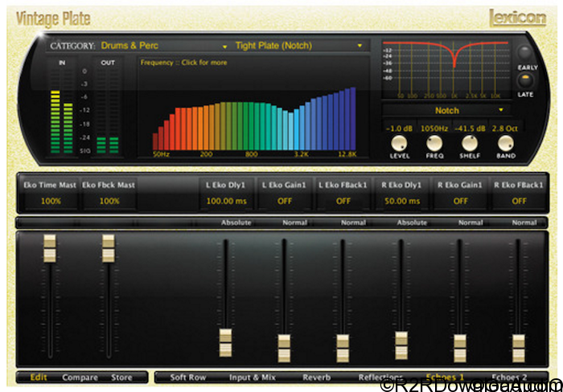Click the notch EQ curve graph
This screenshot has height=392, width=563.
coord(446,70)
